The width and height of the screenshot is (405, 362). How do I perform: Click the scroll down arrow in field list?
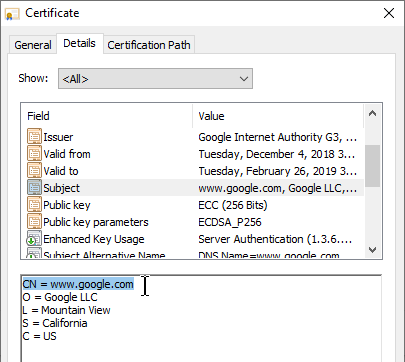coord(372,249)
